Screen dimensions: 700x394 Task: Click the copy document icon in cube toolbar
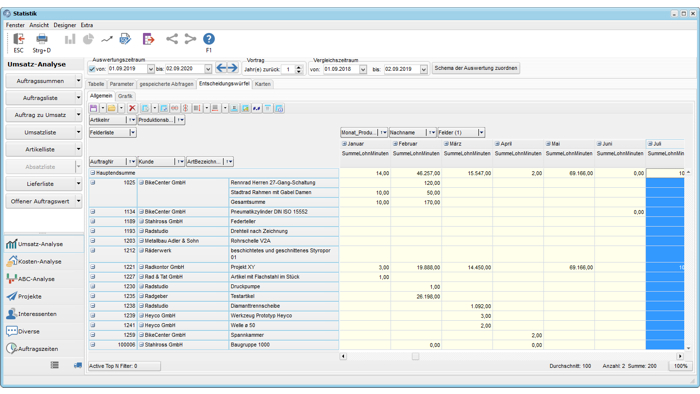(x=146, y=108)
